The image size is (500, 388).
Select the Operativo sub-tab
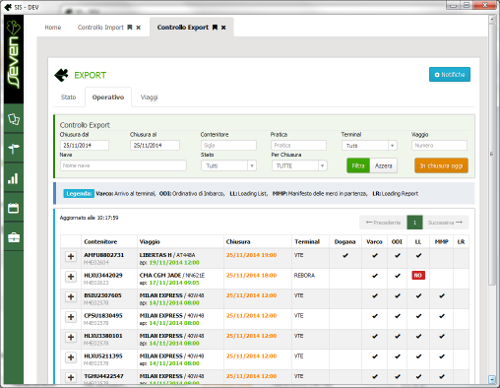tap(108, 97)
